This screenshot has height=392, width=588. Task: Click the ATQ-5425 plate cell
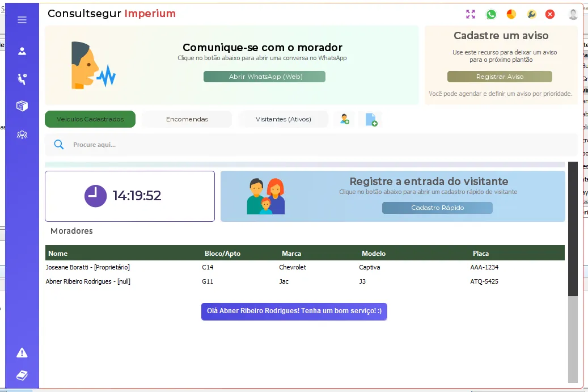pyautogui.click(x=484, y=281)
